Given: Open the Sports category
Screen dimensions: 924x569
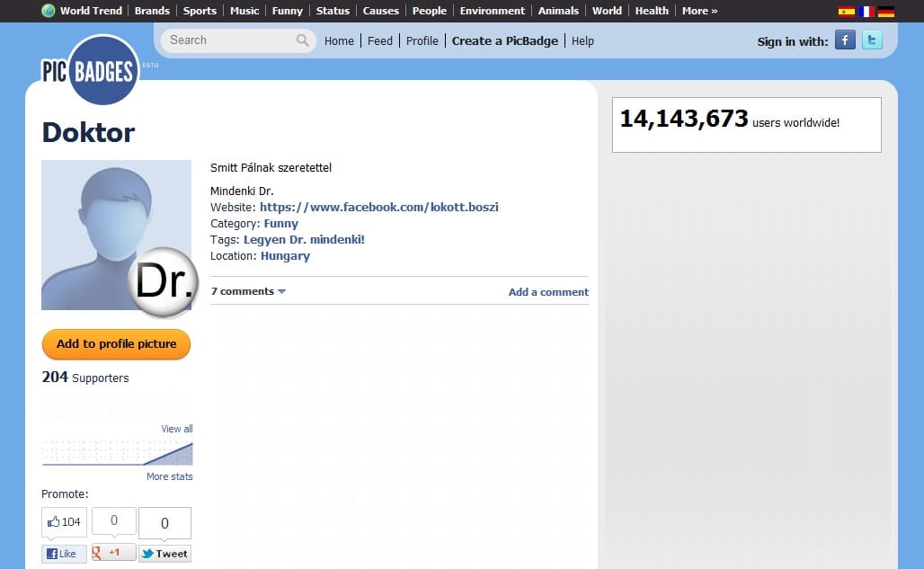Looking at the screenshot, I should (x=200, y=11).
